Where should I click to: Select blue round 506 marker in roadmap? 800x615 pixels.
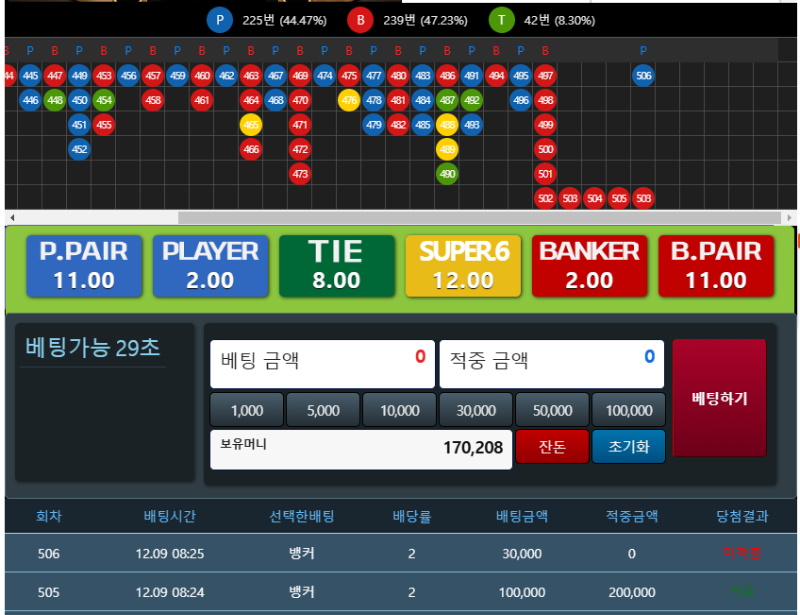(643, 76)
